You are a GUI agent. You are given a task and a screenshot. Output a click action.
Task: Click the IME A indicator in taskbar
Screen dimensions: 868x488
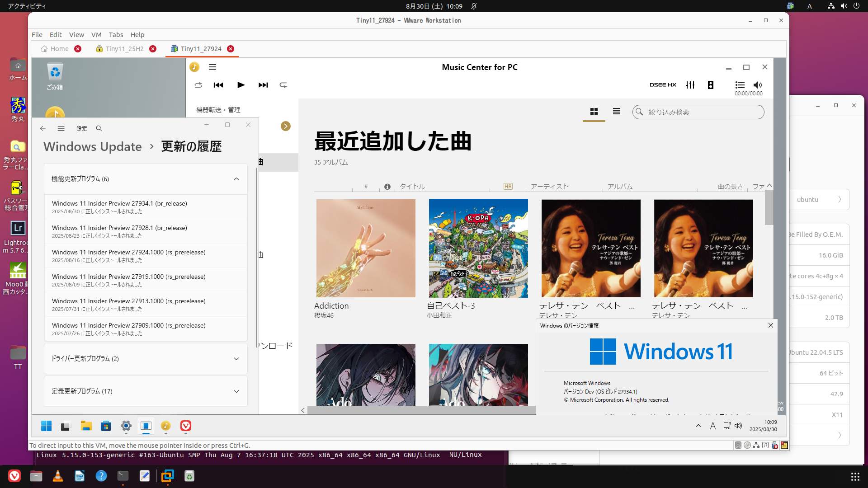coord(713,426)
